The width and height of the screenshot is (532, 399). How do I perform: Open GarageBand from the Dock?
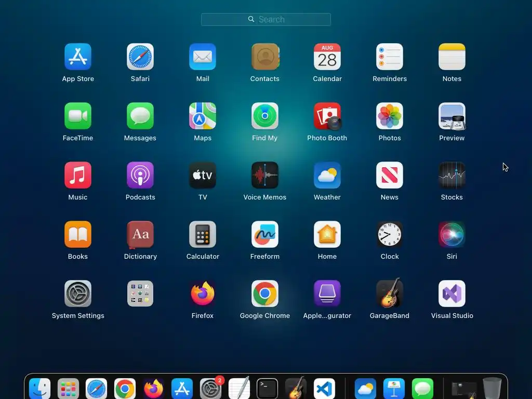click(296, 388)
